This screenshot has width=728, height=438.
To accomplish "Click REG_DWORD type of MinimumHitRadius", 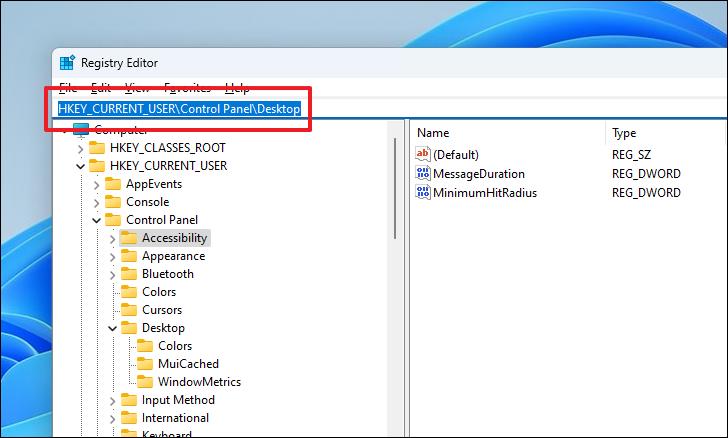I will [646, 193].
